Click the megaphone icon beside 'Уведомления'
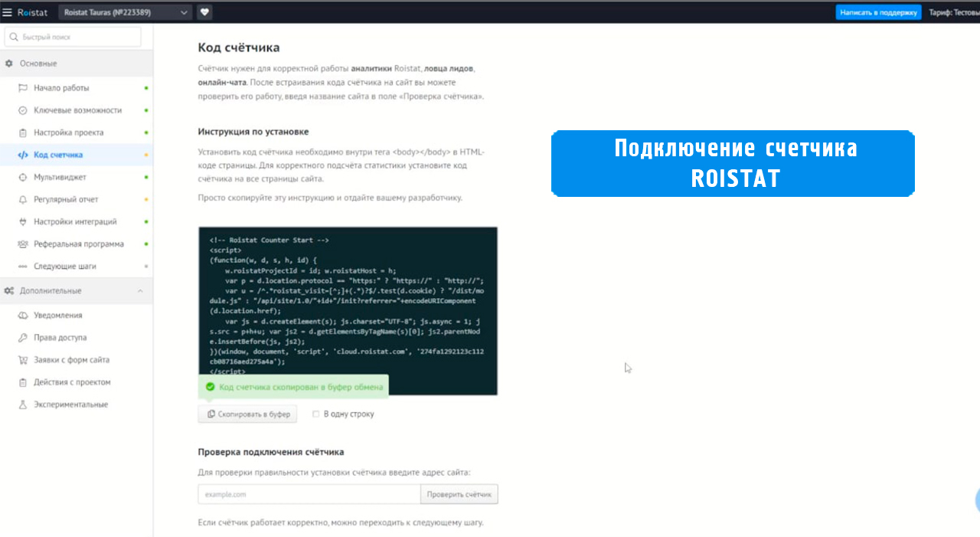 pos(23,315)
